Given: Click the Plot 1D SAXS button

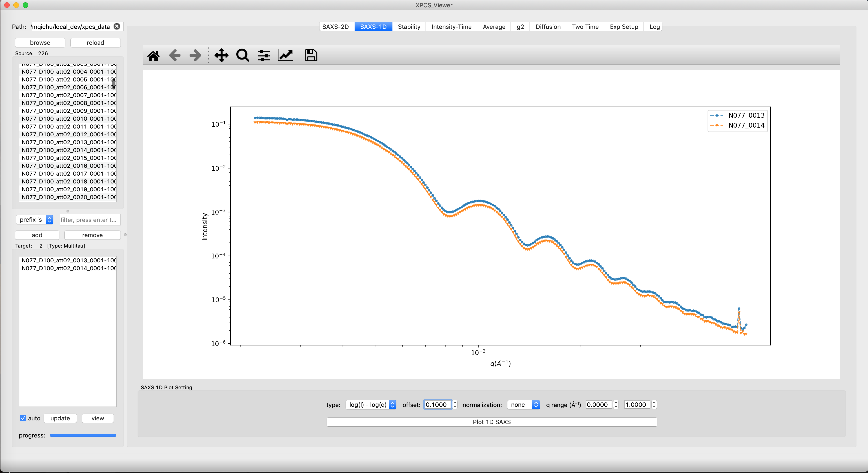Looking at the screenshot, I should point(492,422).
